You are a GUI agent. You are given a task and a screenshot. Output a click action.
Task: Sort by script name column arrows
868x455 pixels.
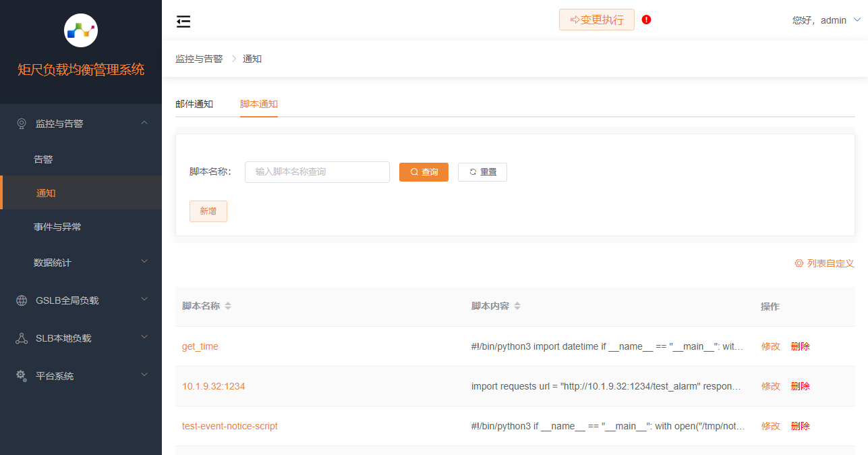[x=228, y=306]
